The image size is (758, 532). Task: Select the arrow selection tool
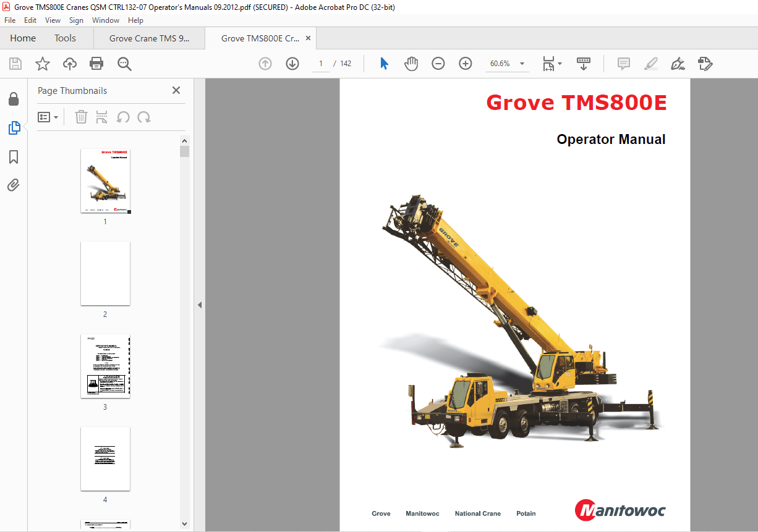(384, 64)
